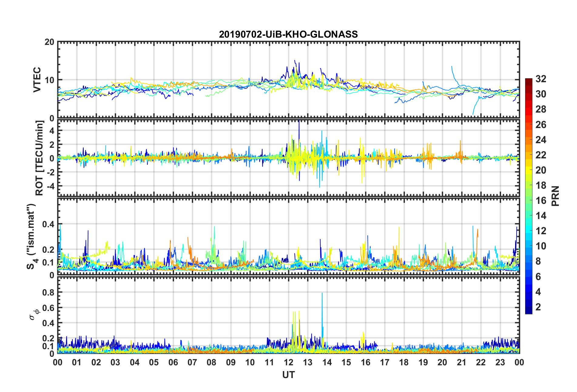The width and height of the screenshot is (577, 392).
Task: Click the -4 tick on ROT axis
Action: pos(50,186)
